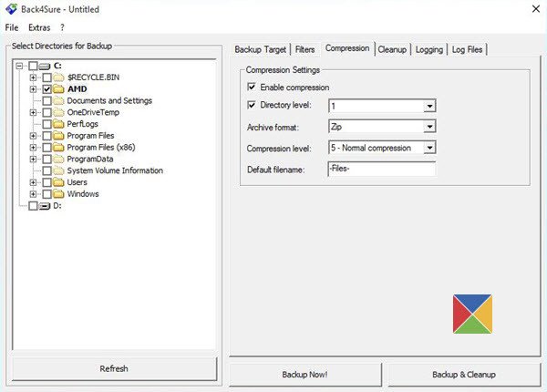Check the Users folder checkbox
The height and width of the screenshot is (392, 547).
[x=47, y=182]
